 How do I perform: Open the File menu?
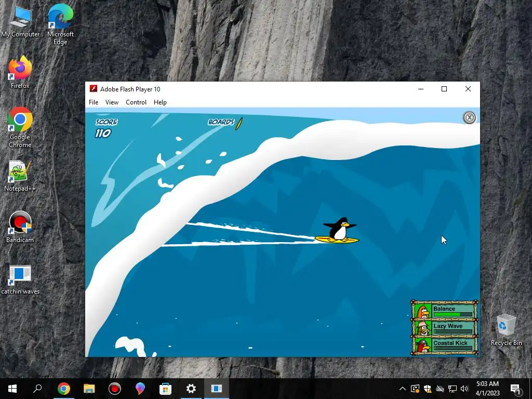click(x=94, y=102)
